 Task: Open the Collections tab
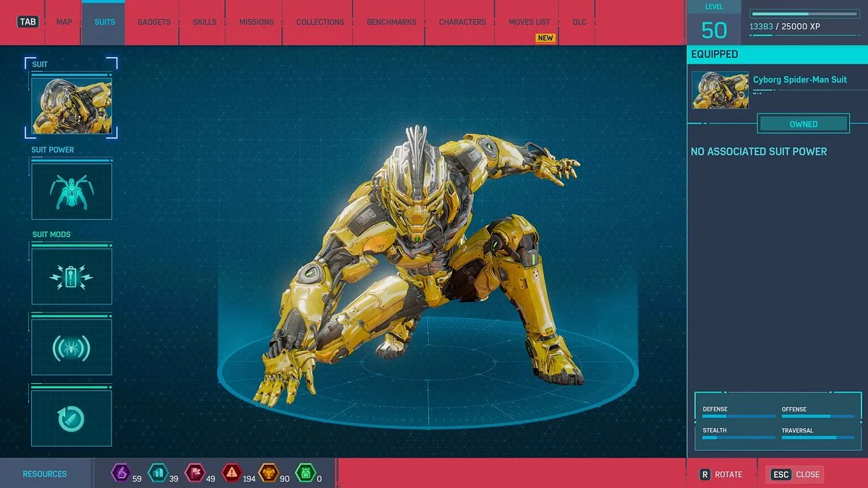320,22
